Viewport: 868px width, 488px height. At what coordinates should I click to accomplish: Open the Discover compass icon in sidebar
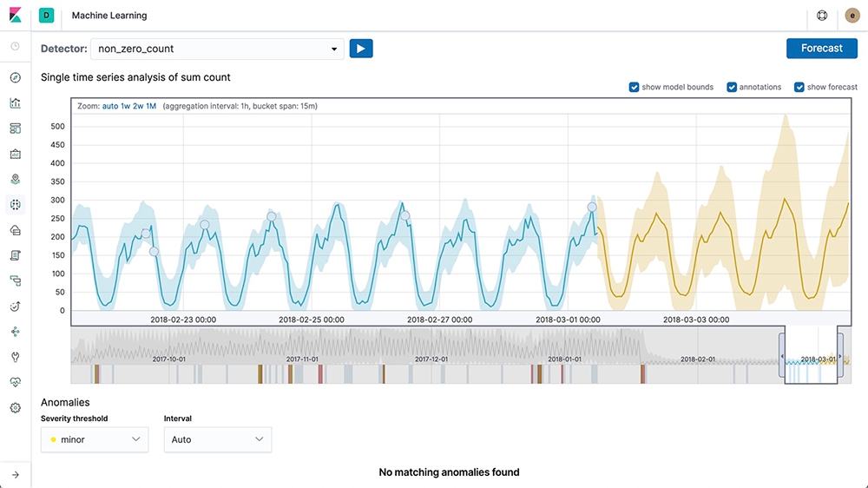pyautogui.click(x=16, y=77)
